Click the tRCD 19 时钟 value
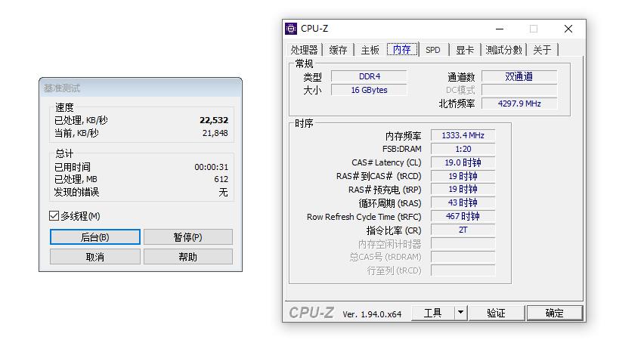644x343 pixels. click(x=463, y=176)
